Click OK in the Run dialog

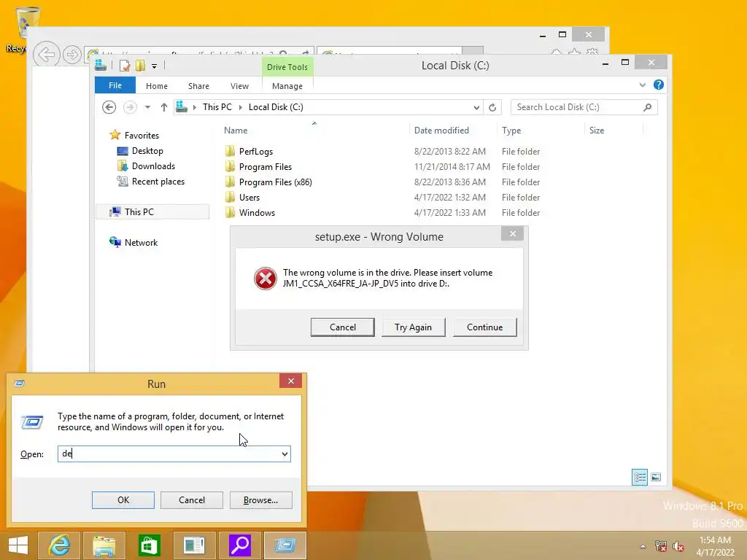(x=123, y=500)
